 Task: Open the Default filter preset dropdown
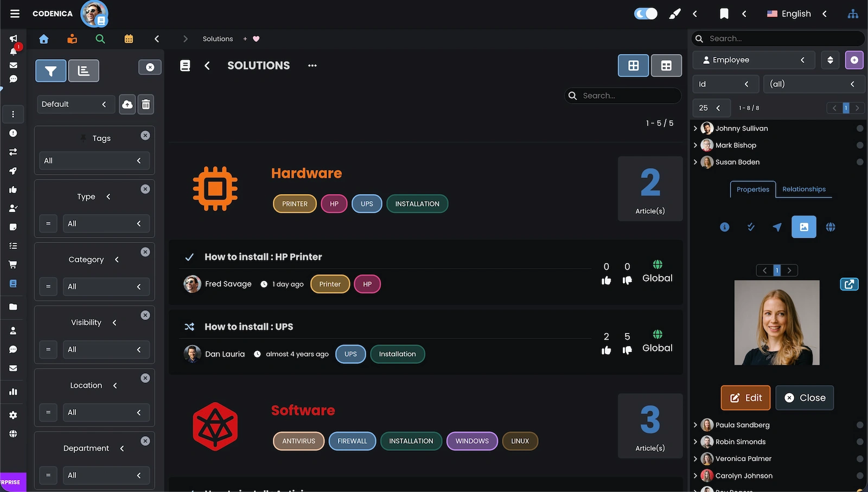tap(75, 104)
